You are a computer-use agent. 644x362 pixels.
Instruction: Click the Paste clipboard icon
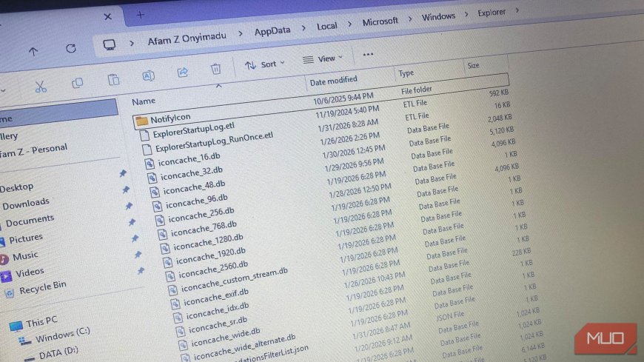pyautogui.click(x=113, y=79)
